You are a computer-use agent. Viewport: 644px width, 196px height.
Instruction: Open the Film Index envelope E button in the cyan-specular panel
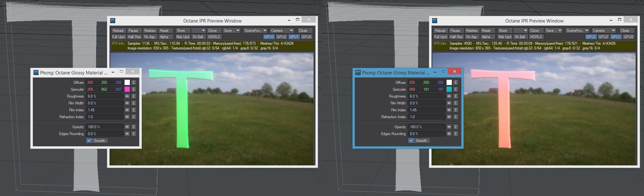coord(456,110)
